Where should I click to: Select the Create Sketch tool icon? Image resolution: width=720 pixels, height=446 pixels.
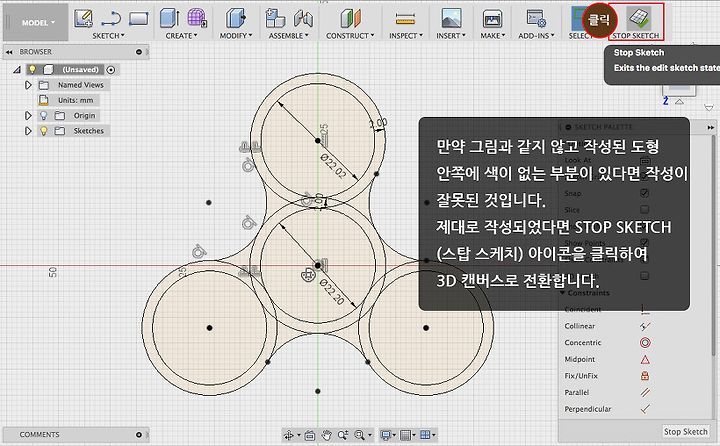tap(84, 18)
